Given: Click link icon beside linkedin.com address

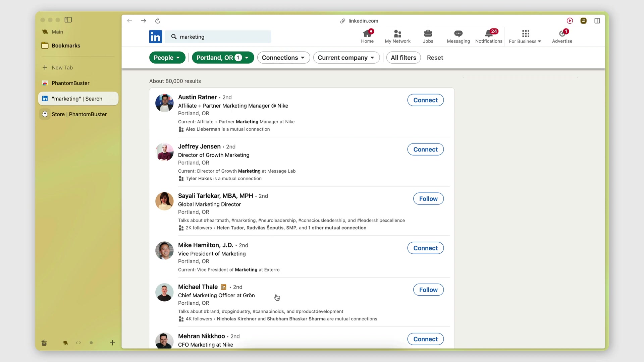Looking at the screenshot, I should [x=342, y=21].
